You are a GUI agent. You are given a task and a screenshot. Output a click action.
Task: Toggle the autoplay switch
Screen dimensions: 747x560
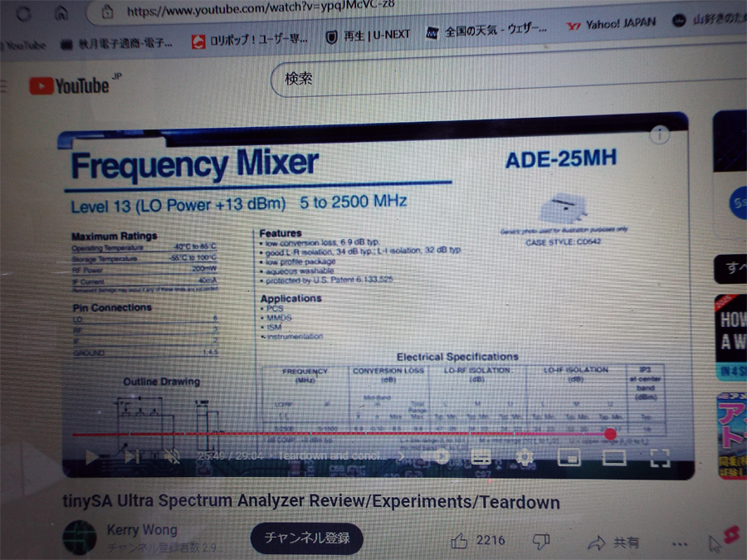tap(439, 456)
